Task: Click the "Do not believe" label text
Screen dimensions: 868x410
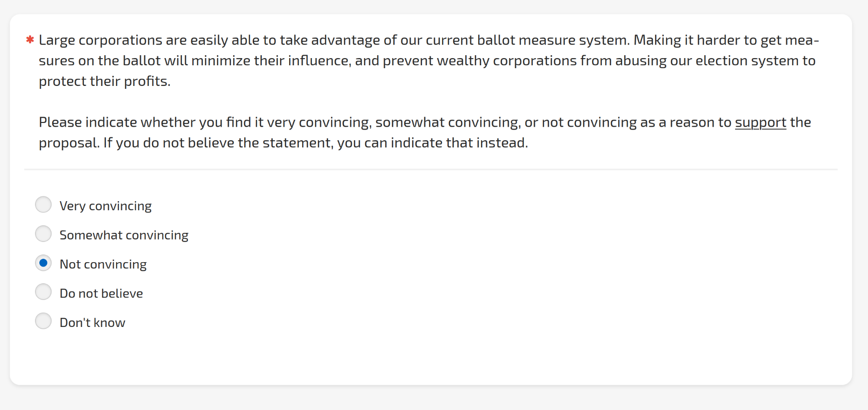Action: tap(101, 293)
